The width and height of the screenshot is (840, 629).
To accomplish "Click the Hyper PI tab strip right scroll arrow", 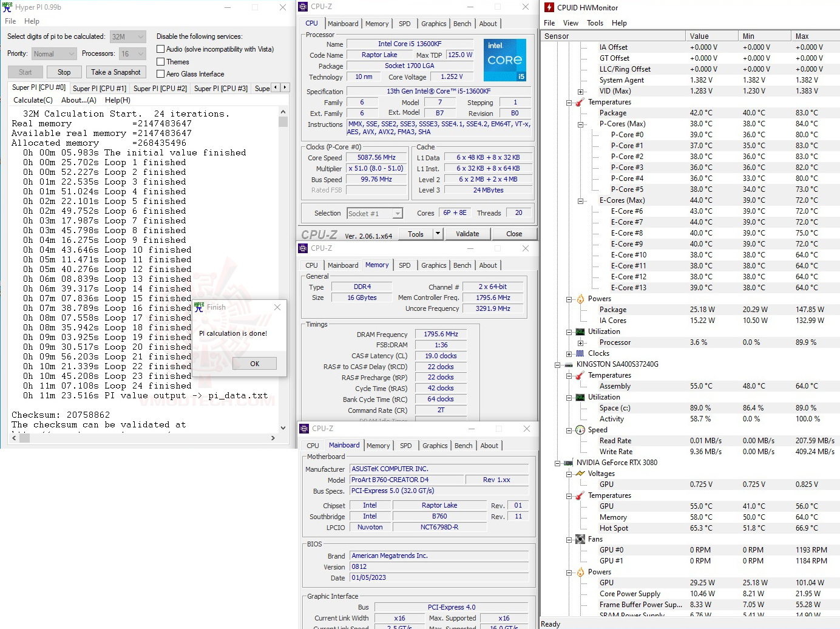I will coord(285,87).
